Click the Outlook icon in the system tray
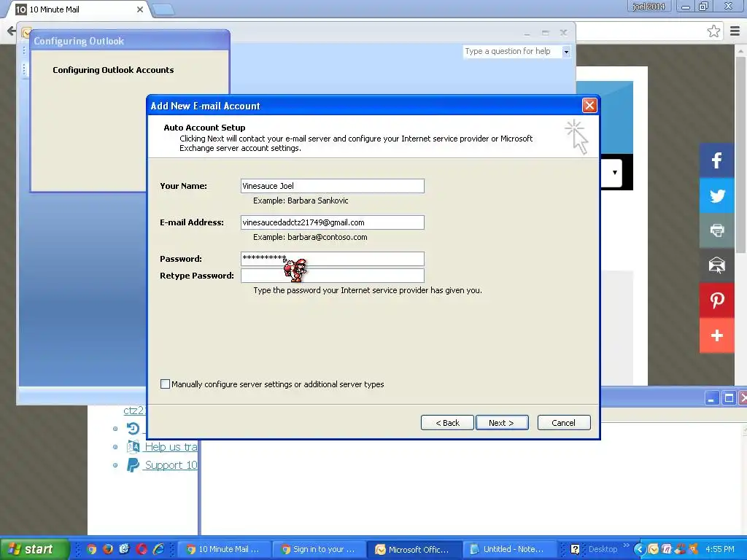Screen dimensions: 747x560 tap(653, 549)
